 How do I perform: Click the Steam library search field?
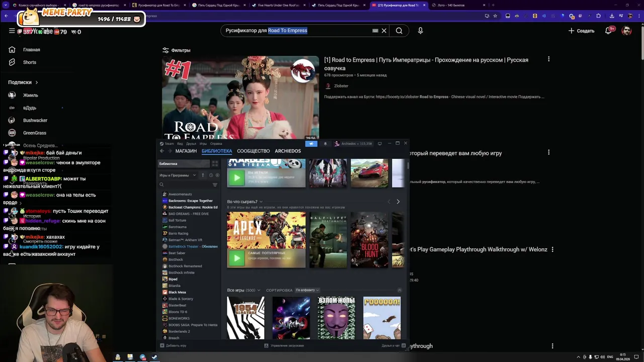185,185
